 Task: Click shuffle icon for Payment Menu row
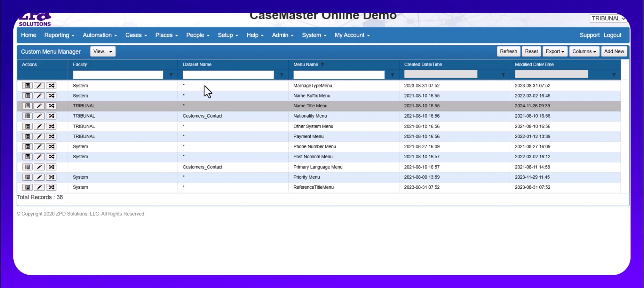click(51, 136)
